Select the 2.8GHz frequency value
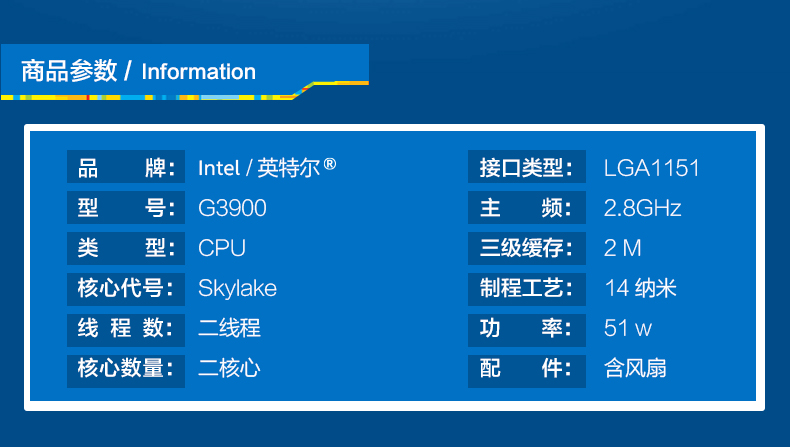 (x=643, y=208)
